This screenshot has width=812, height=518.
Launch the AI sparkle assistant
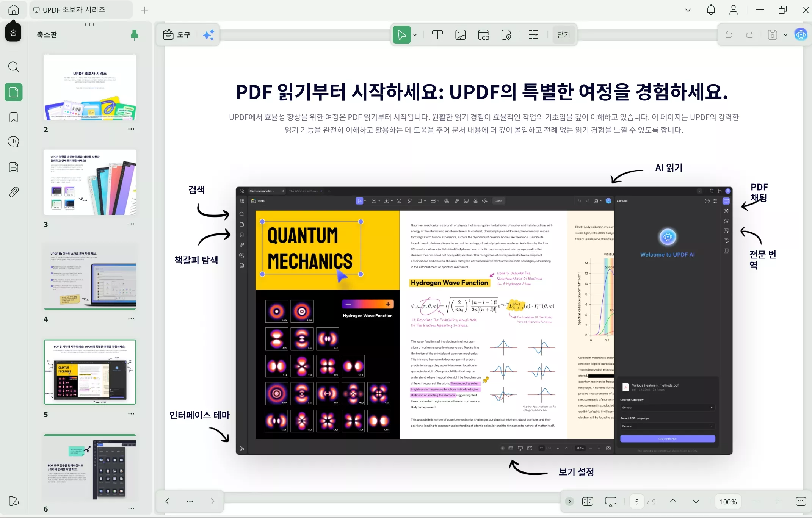point(208,35)
